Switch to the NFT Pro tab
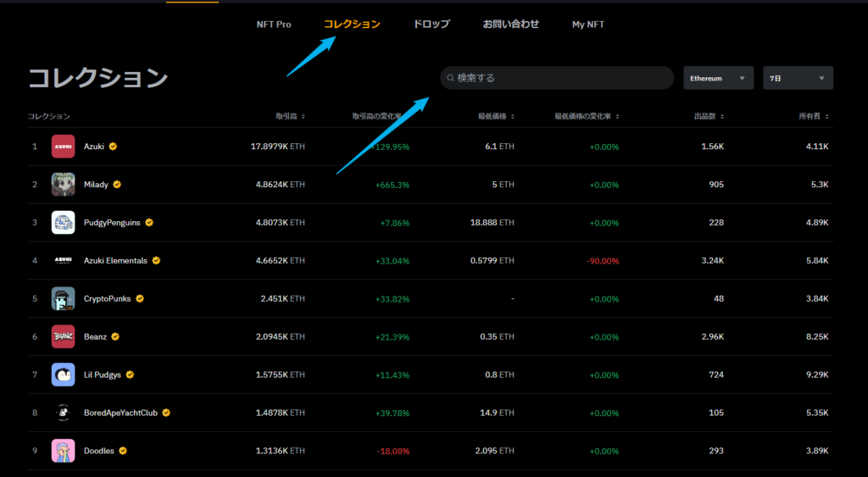This screenshot has height=477, width=868. [x=274, y=25]
